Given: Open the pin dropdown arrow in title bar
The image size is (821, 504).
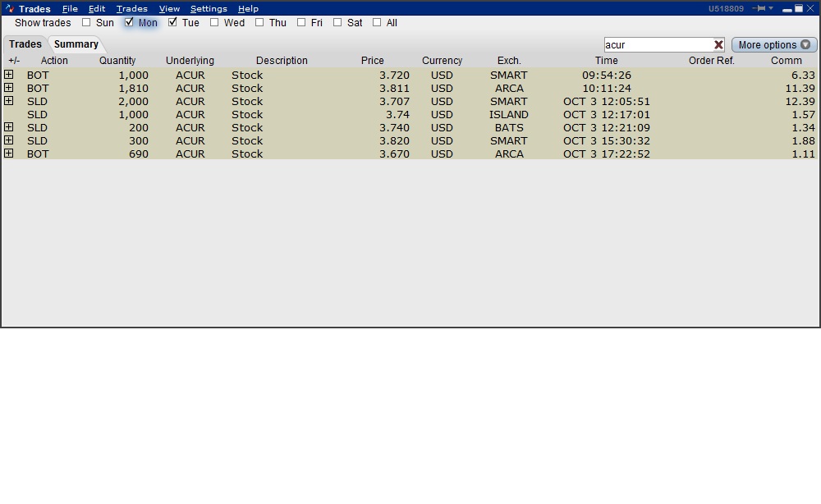Looking at the screenshot, I should coord(771,8).
